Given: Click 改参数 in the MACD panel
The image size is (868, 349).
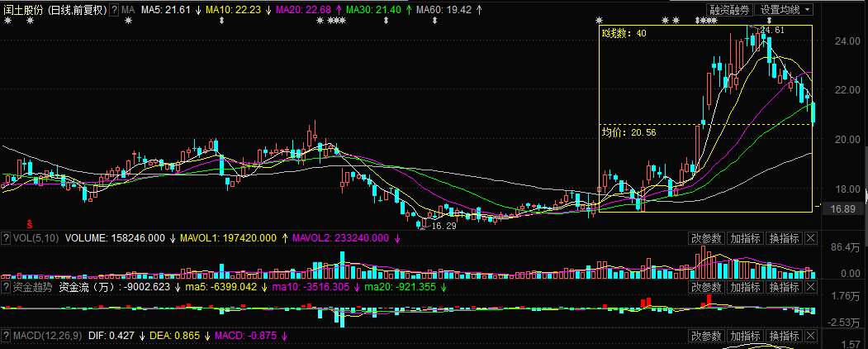Looking at the screenshot, I should 706,336.
